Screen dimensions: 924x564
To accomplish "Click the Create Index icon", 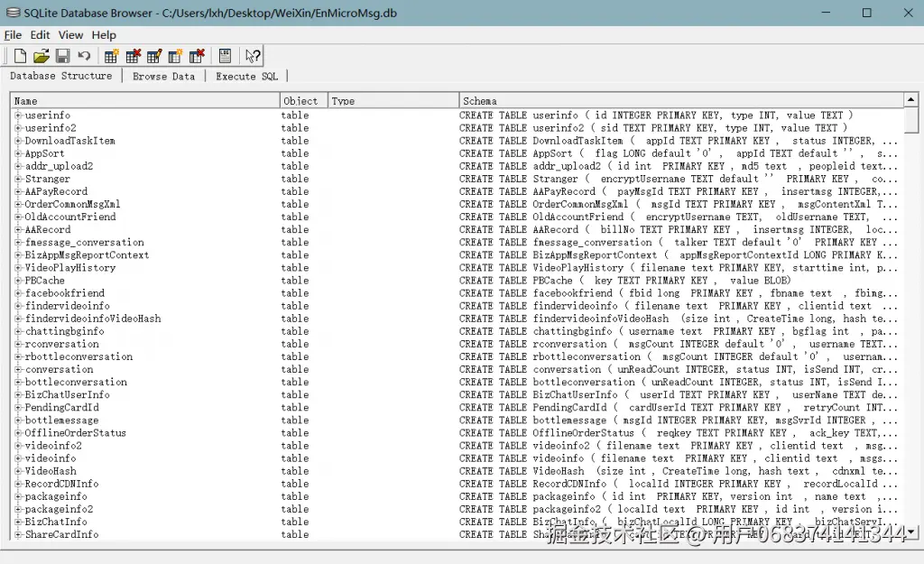I will pyautogui.click(x=176, y=56).
